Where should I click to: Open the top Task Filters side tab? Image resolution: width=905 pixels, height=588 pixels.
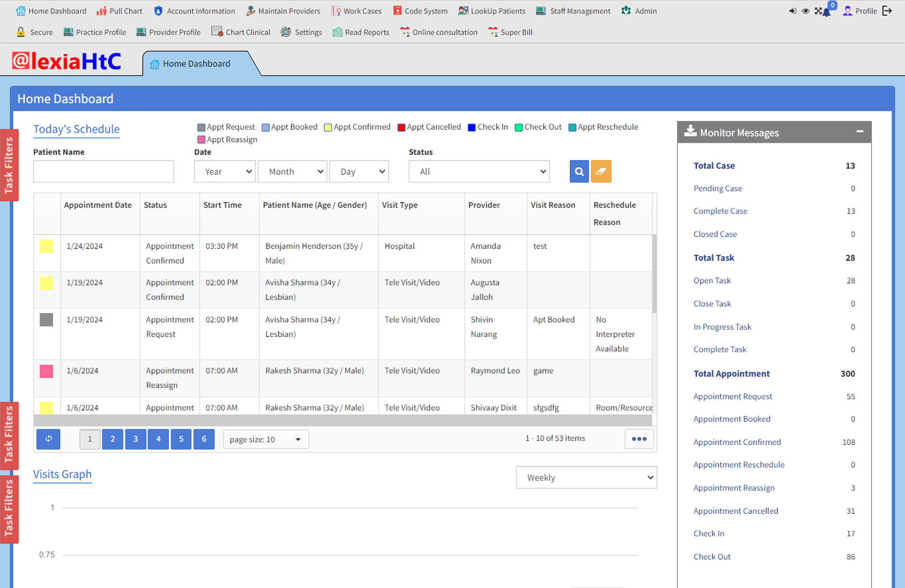coord(9,165)
